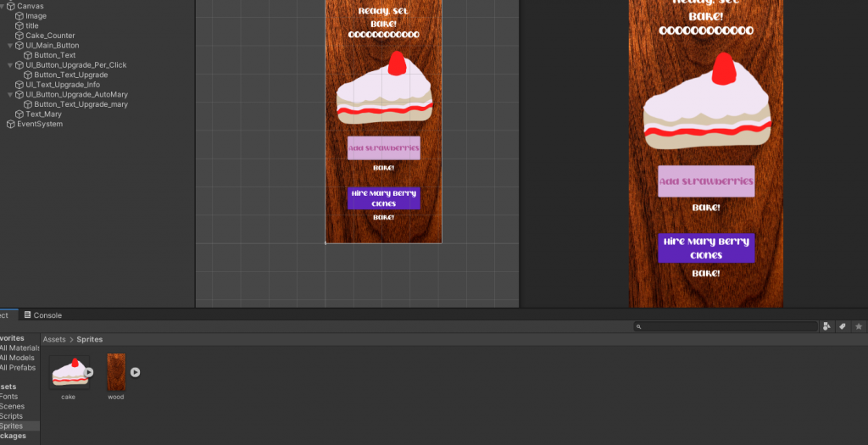Collapse the UI_Main_Button tree node
868x445 pixels.
click(9, 46)
